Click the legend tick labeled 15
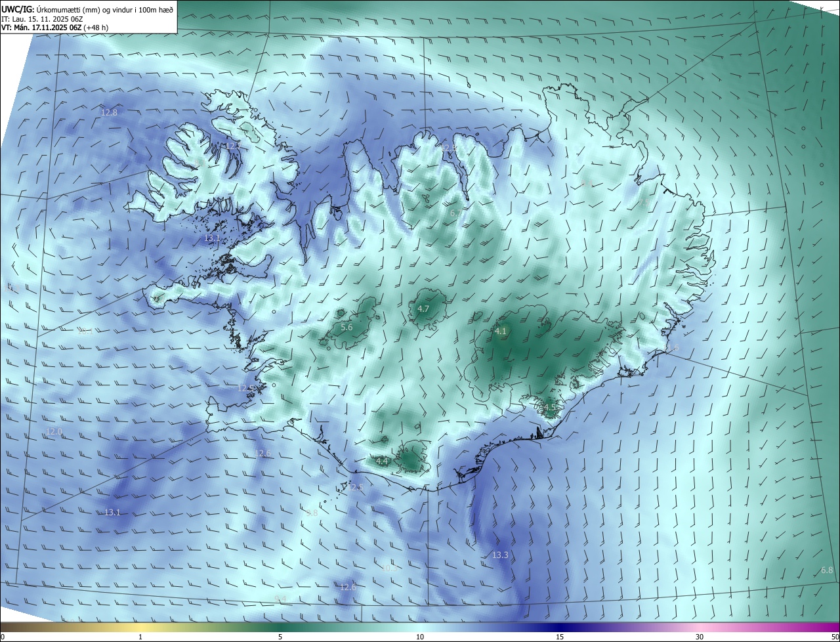Screen dimensions: 840x642 (560, 637)
